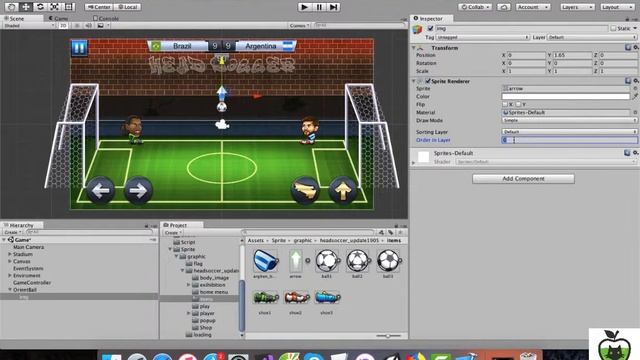
Task: Open the Cloud services button
Action: (504, 7)
